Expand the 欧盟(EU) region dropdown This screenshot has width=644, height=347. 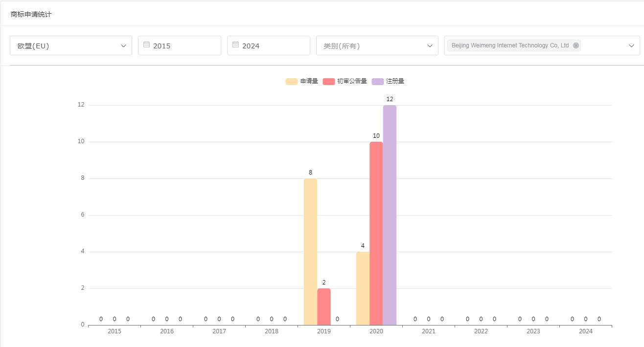click(71, 45)
